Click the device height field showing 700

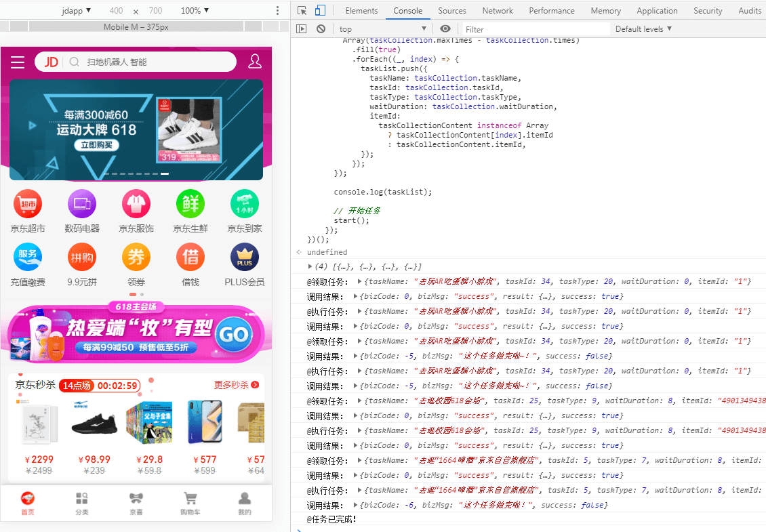tap(155, 10)
